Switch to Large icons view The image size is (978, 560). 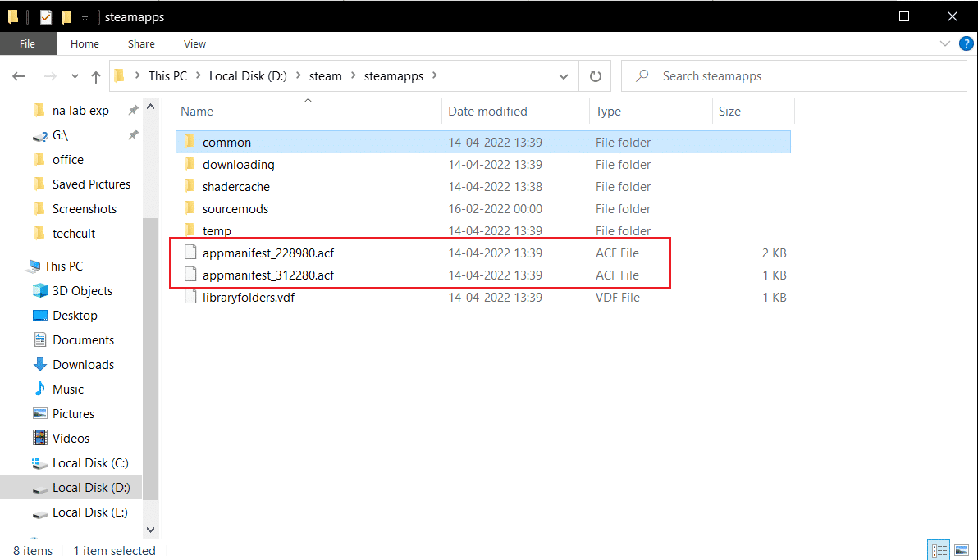coord(961,550)
